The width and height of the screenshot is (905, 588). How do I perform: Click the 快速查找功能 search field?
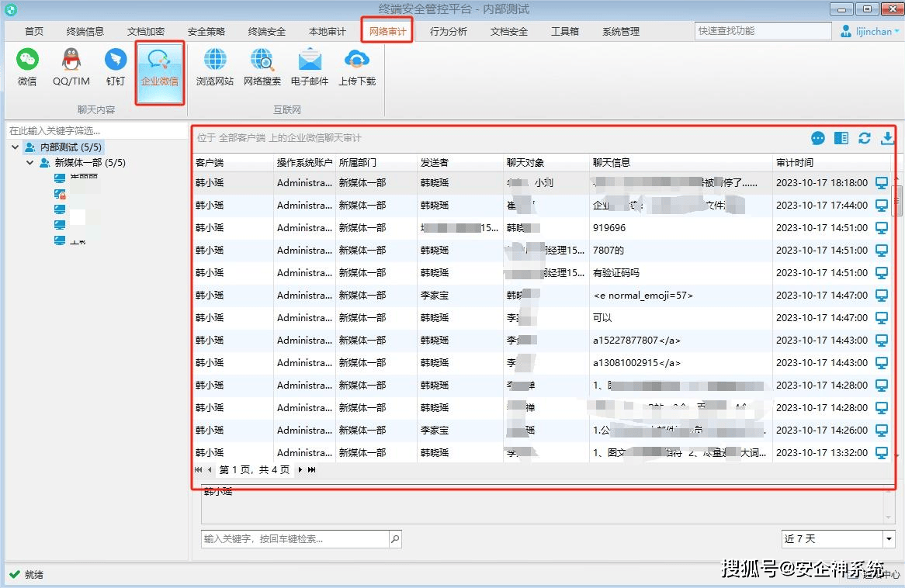coord(762,31)
